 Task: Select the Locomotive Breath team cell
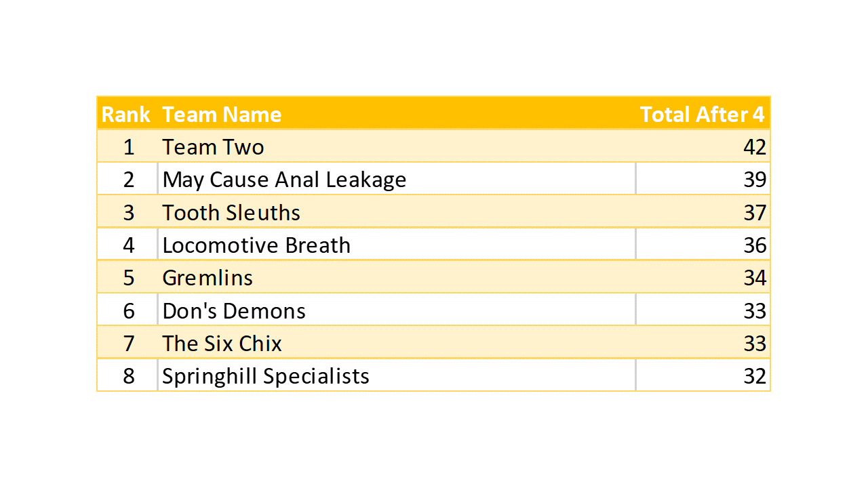point(256,245)
